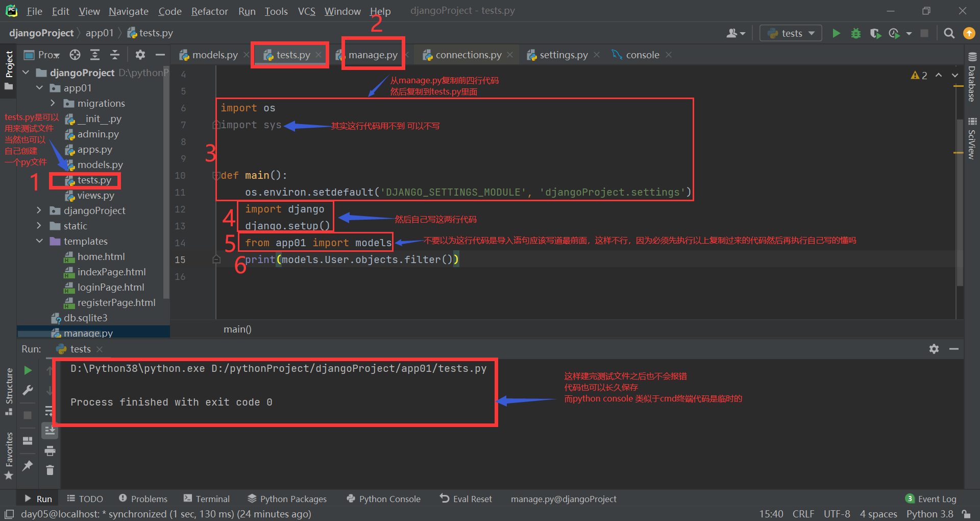
Task: Expand migrations folder
Action: point(53,103)
